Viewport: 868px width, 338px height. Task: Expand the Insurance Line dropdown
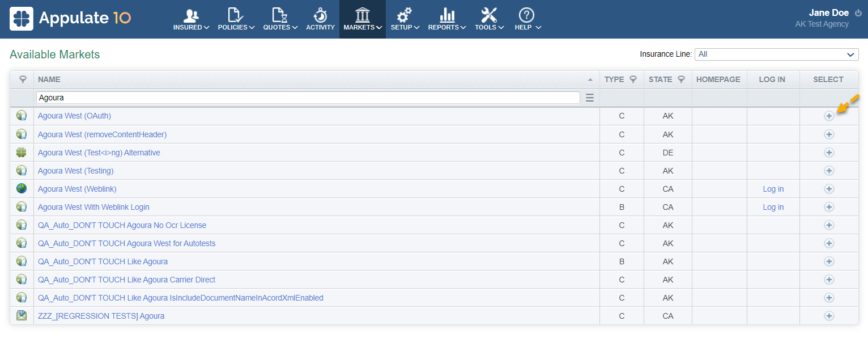(776, 54)
